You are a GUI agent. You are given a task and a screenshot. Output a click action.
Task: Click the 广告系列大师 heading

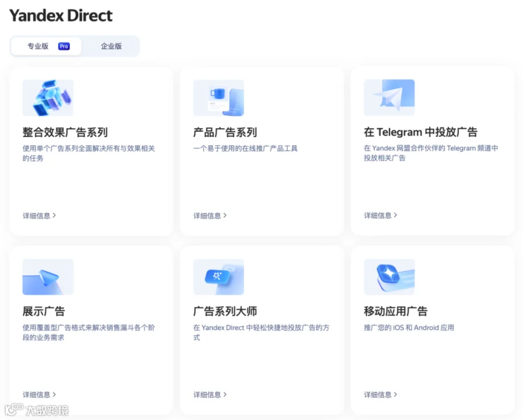[225, 311]
